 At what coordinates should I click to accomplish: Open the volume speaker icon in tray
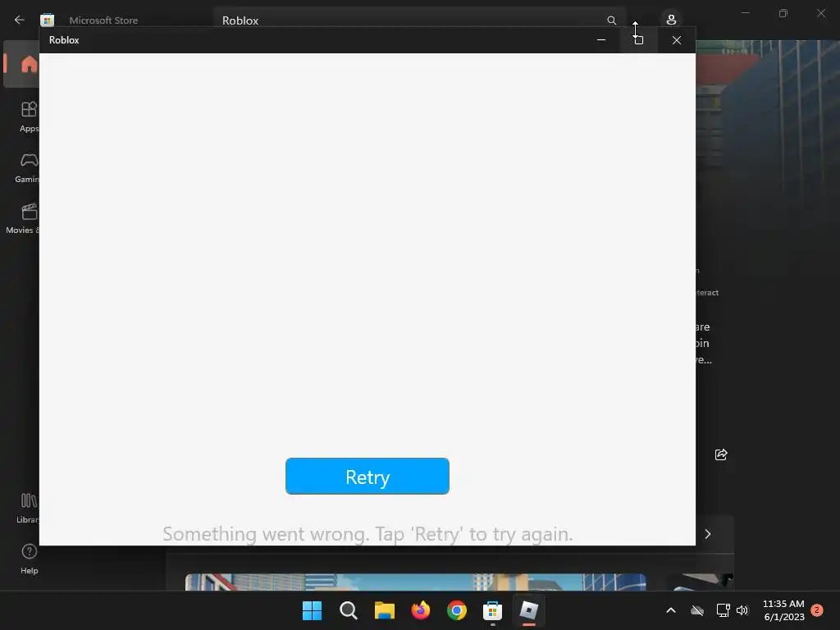click(742, 610)
